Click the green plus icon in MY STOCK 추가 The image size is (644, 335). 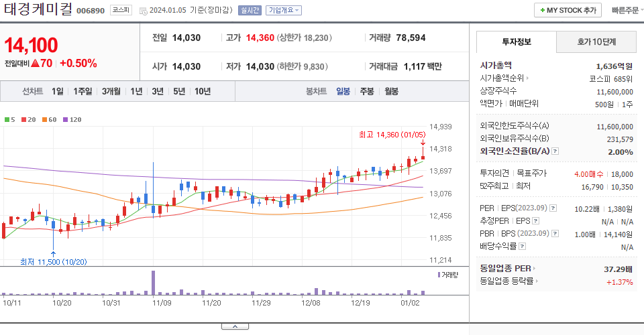click(543, 10)
